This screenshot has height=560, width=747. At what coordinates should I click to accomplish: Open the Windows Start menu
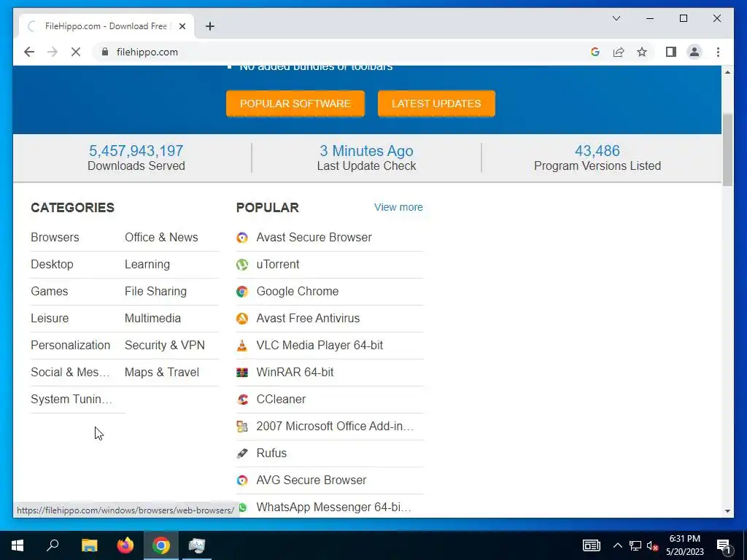[x=18, y=545]
